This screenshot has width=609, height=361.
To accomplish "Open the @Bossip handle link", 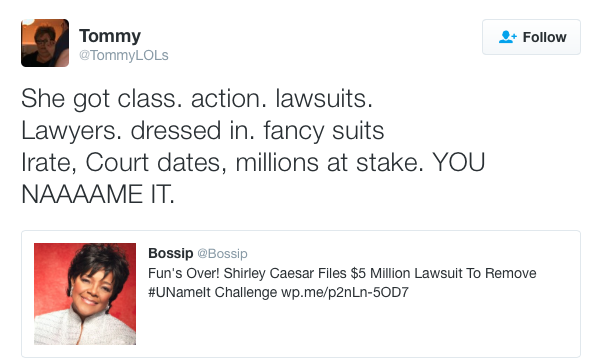I will (x=222, y=253).
